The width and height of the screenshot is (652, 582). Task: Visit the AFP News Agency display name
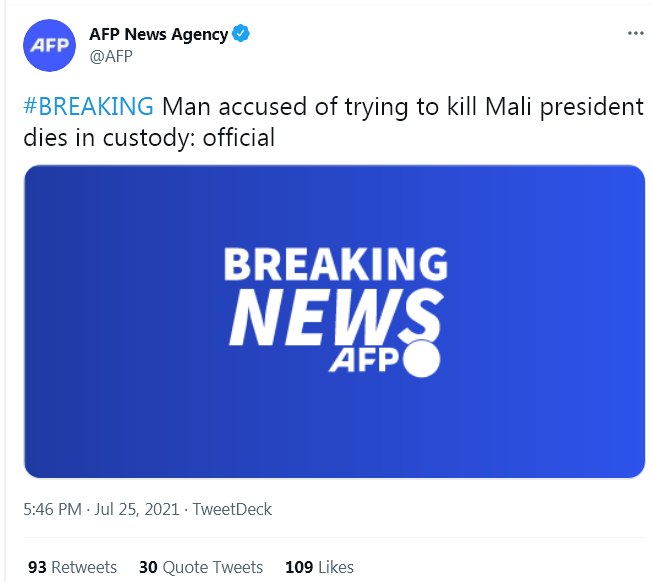tap(158, 34)
